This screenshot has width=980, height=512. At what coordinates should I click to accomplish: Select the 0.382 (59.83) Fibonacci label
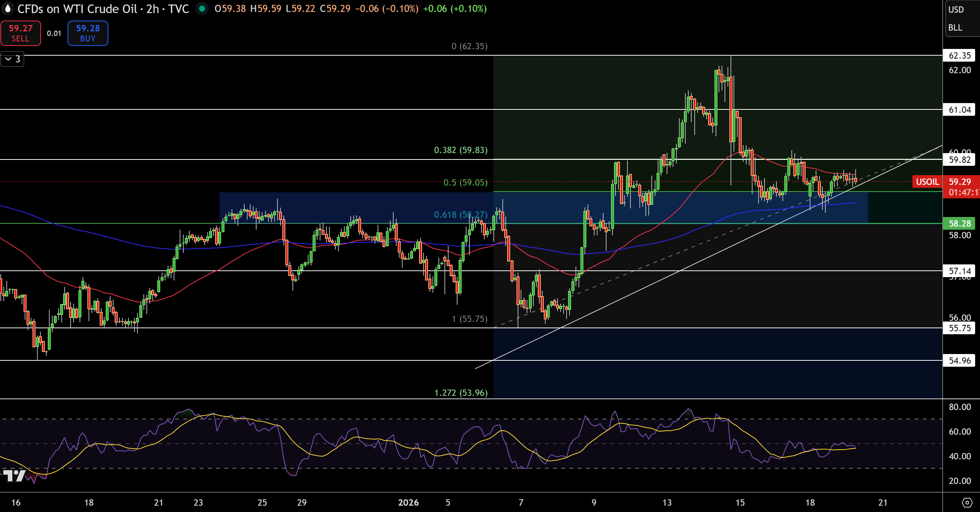click(461, 150)
